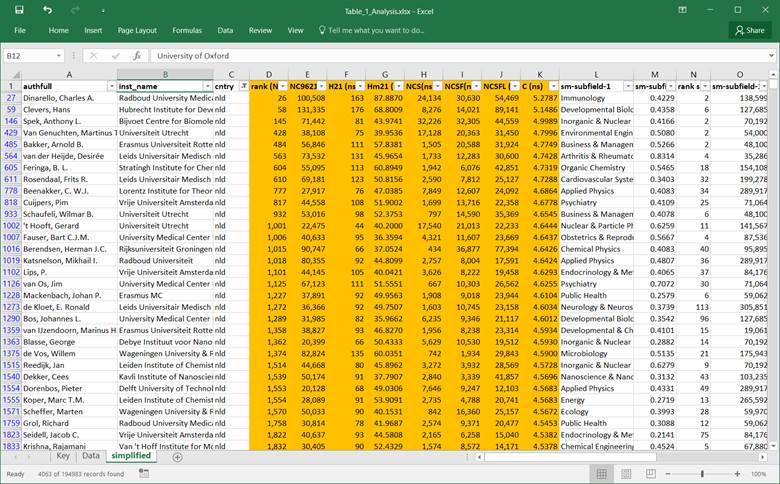
Task: Open the inst_name column filter dropdown
Action: [x=208, y=87]
